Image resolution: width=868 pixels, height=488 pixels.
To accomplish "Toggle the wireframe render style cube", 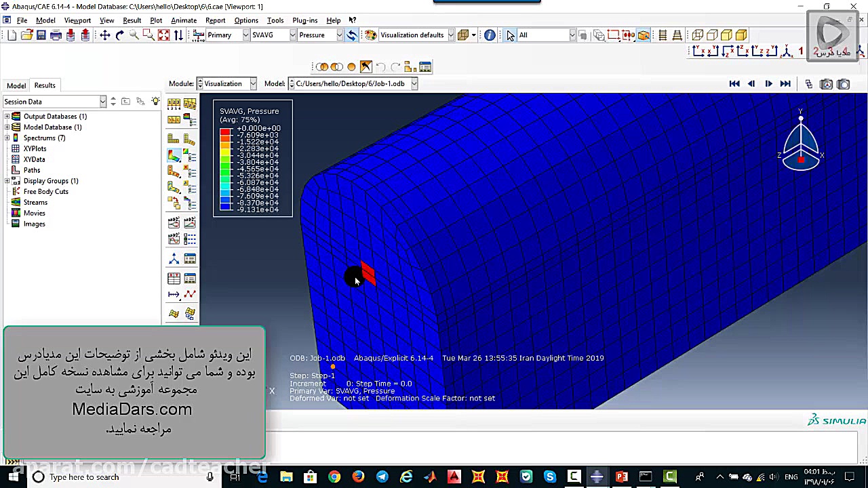I will pos(698,35).
